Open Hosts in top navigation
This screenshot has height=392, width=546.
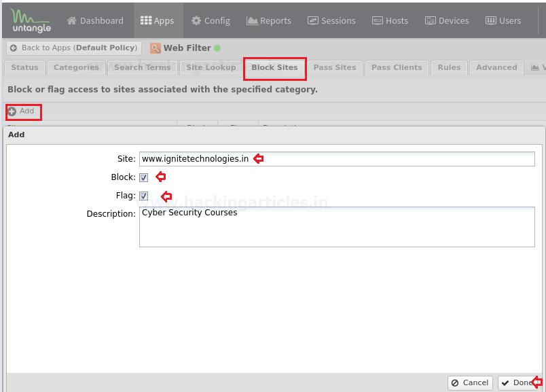pos(390,20)
